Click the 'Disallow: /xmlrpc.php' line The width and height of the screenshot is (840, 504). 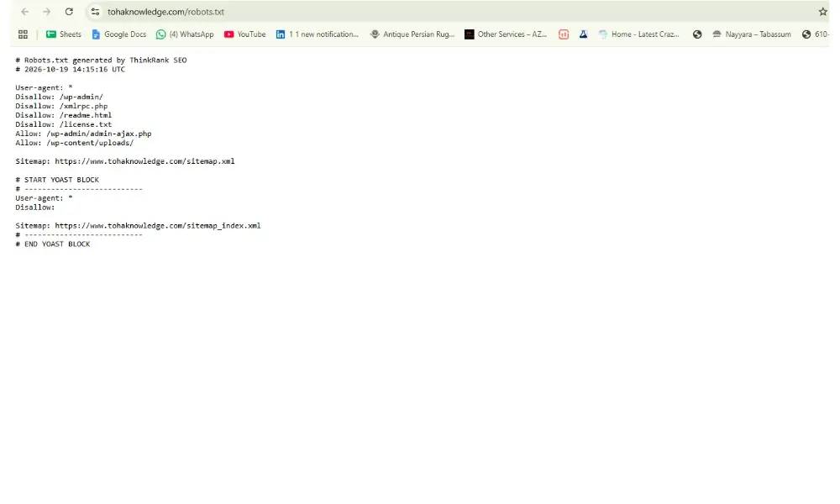coord(61,106)
